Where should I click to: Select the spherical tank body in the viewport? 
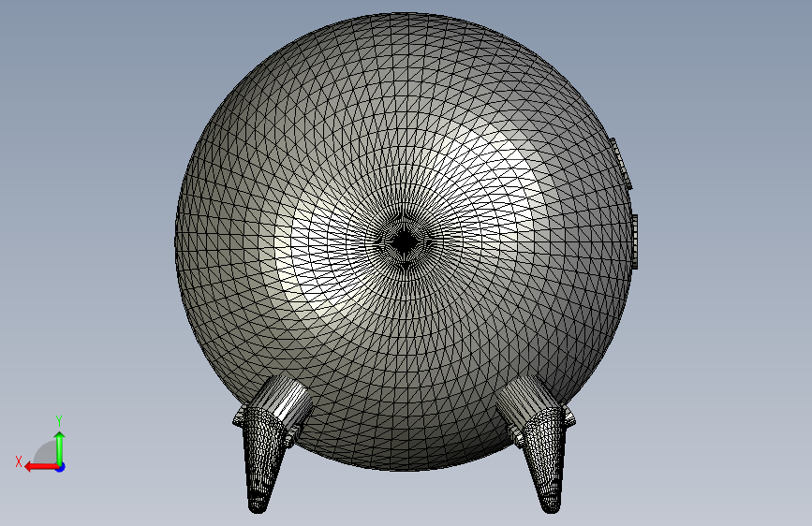[x=404, y=241]
